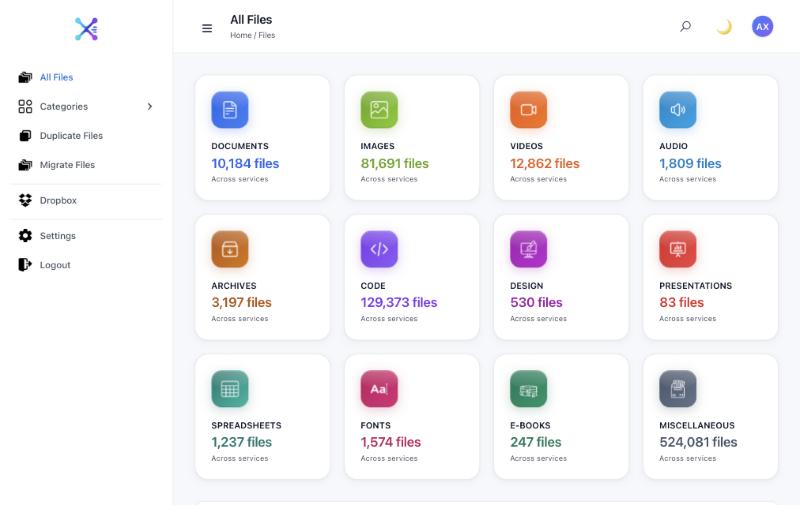Click the 1,809 files Audio count
This screenshot has width=800, height=505.
pyautogui.click(x=690, y=163)
